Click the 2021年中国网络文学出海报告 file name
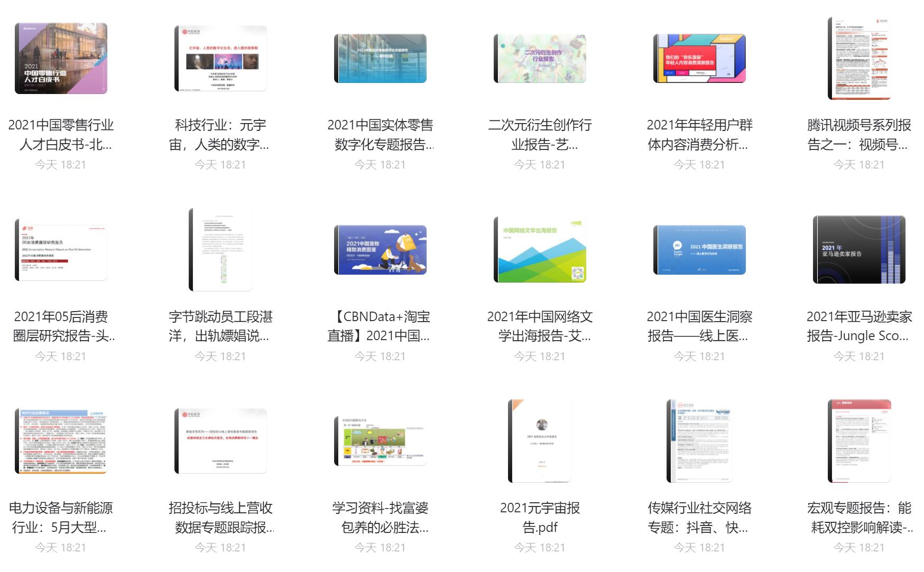This screenshot has width=924, height=572. tap(540, 326)
